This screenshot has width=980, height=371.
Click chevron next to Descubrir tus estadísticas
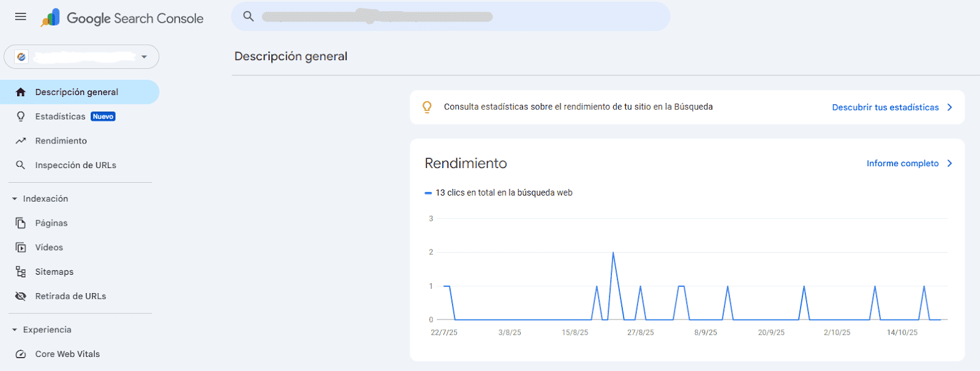[950, 107]
